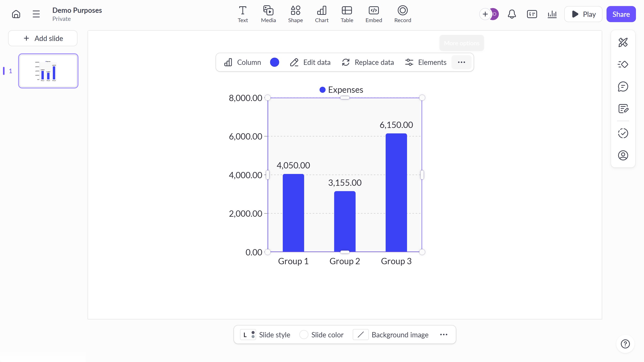Open the Media insert tool
This screenshot has height=362, width=644.
click(x=268, y=14)
